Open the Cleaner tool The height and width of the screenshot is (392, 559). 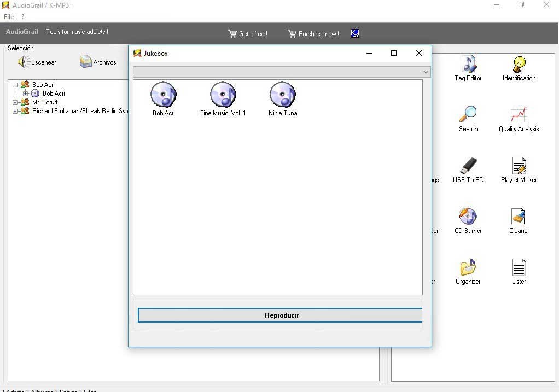click(x=519, y=217)
